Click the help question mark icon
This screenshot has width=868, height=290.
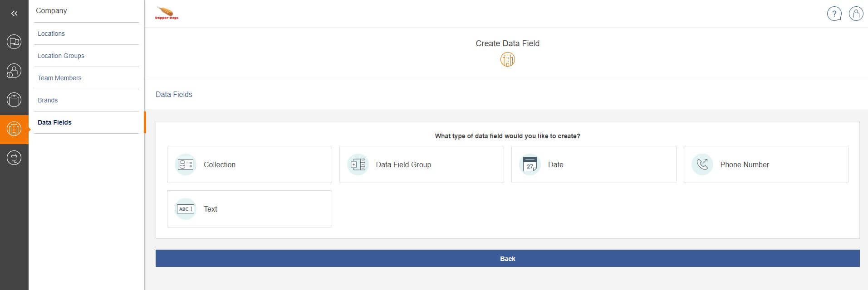[834, 14]
